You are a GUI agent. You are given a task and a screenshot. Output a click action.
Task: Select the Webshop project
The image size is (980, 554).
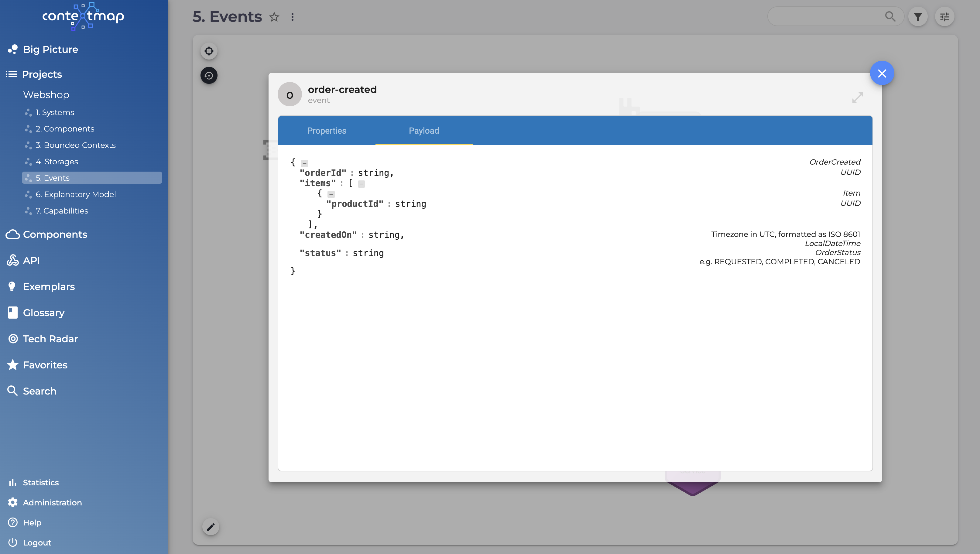[46, 95]
